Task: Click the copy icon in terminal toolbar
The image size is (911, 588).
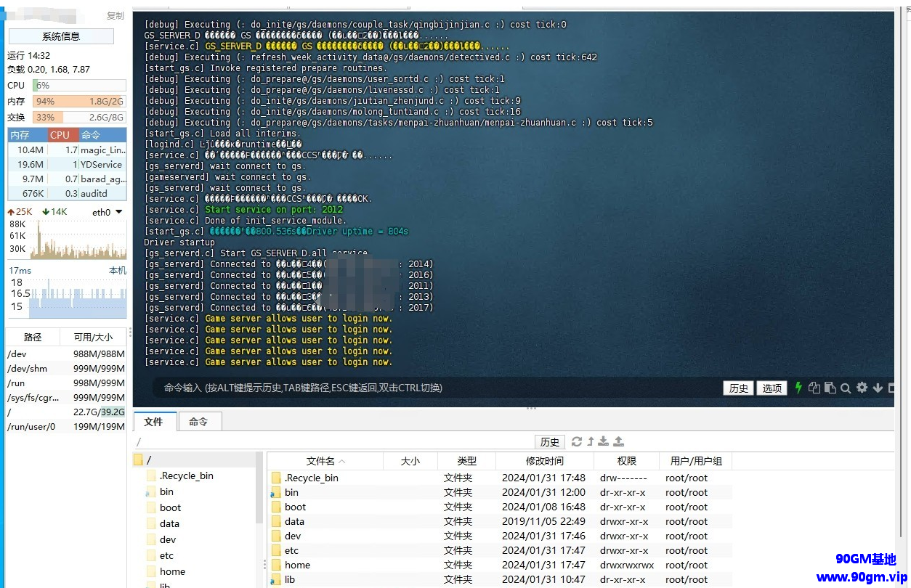Action: [x=814, y=388]
